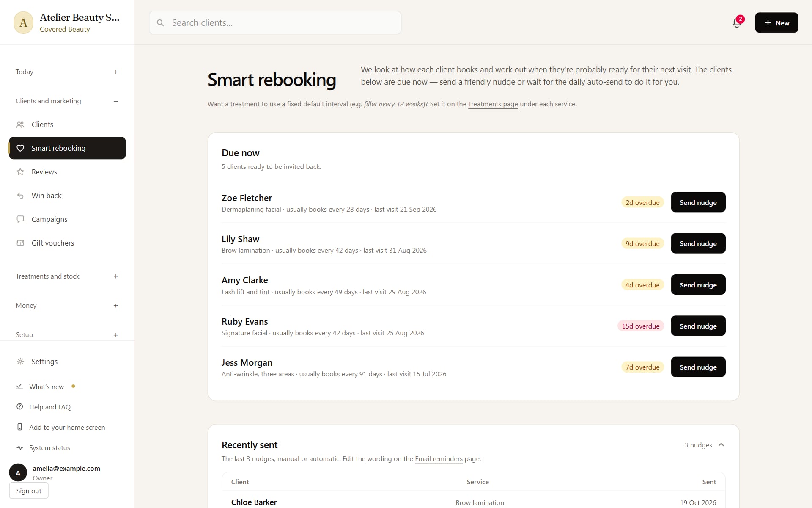This screenshot has height=508, width=812.
Task: Send nudge to Lily Shaw
Action: tap(698, 243)
